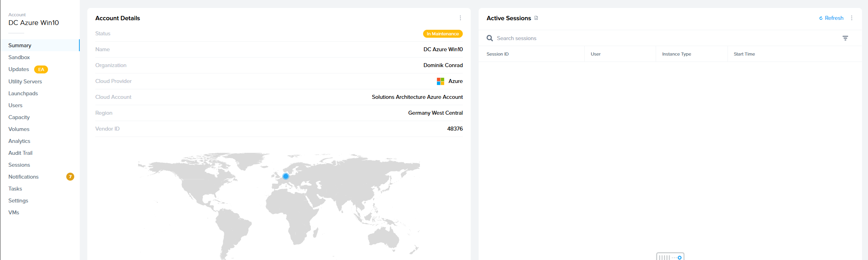The image size is (868, 260).
Task: Open the VMs section
Action: tap(14, 212)
